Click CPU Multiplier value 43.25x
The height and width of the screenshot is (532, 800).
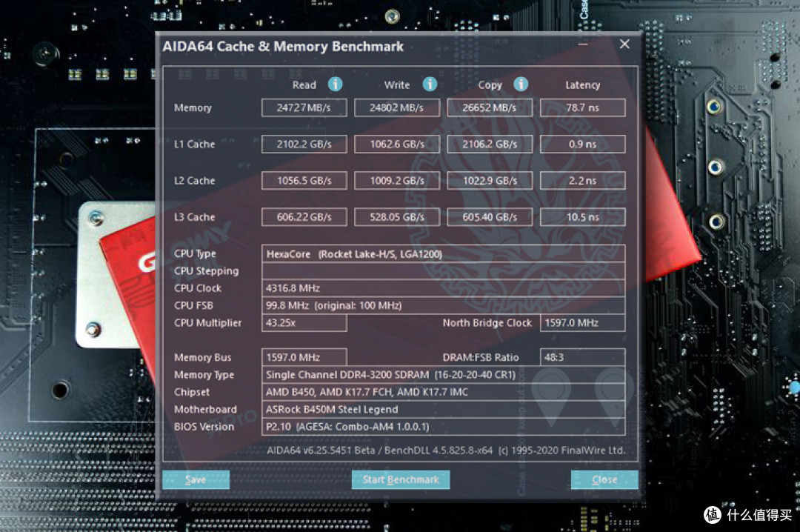pyautogui.click(x=304, y=322)
